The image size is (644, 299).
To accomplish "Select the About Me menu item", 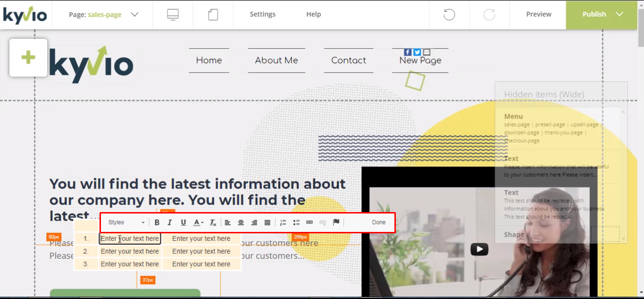I will pos(276,60).
